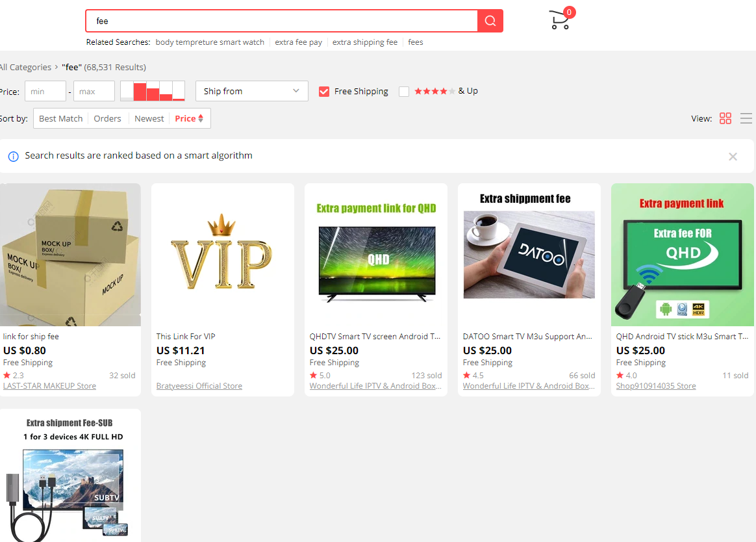The height and width of the screenshot is (542, 756).
Task: Click the search box containing 'fee'
Action: 282,21
